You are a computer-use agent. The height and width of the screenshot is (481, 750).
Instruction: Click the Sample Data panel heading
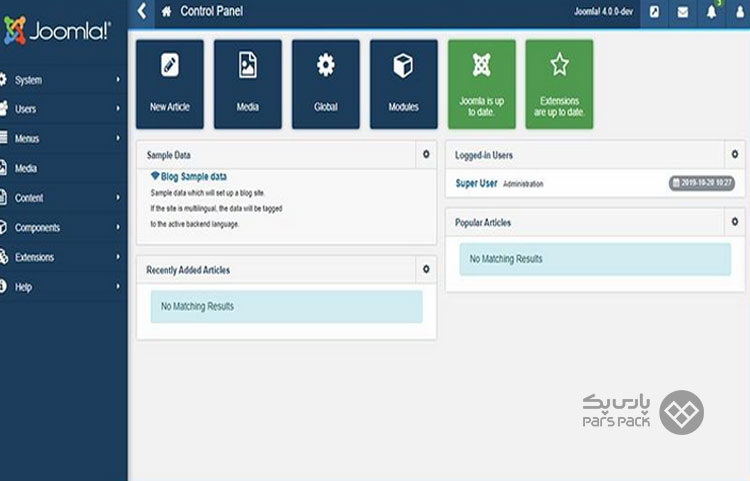coord(168,155)
